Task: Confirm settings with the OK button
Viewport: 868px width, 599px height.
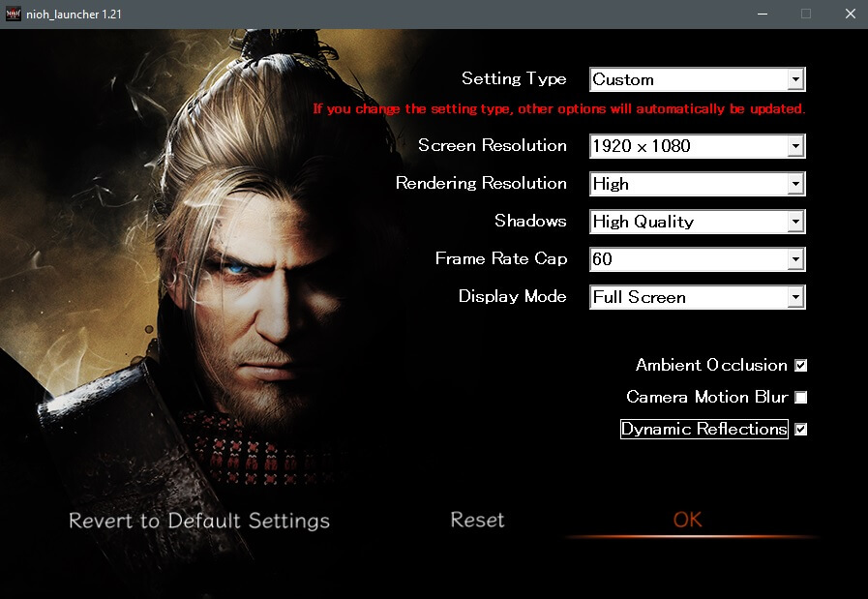Action: (687, 521)
